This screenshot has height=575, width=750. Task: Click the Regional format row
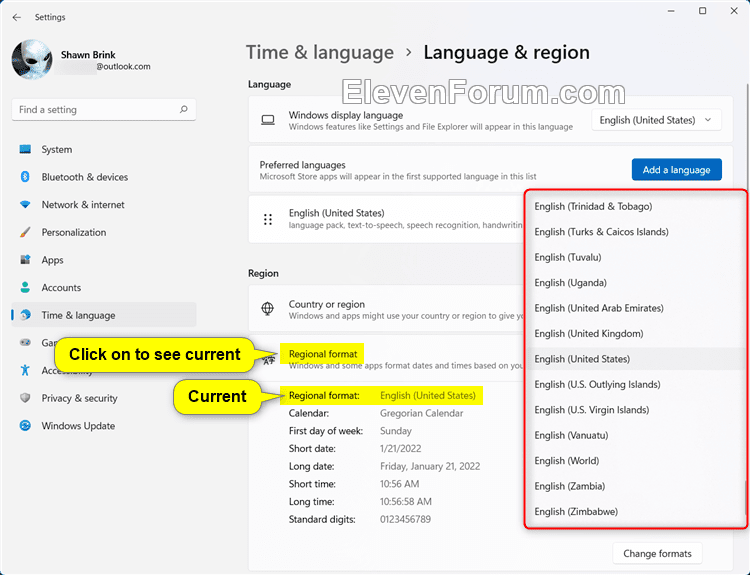click(x=386, y=359)
